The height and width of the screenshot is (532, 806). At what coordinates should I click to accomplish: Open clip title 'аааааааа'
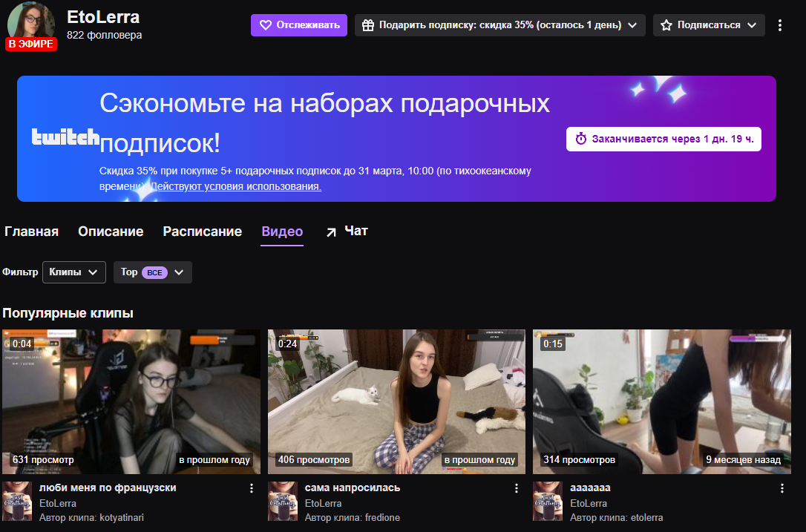(x=590, y=487)
